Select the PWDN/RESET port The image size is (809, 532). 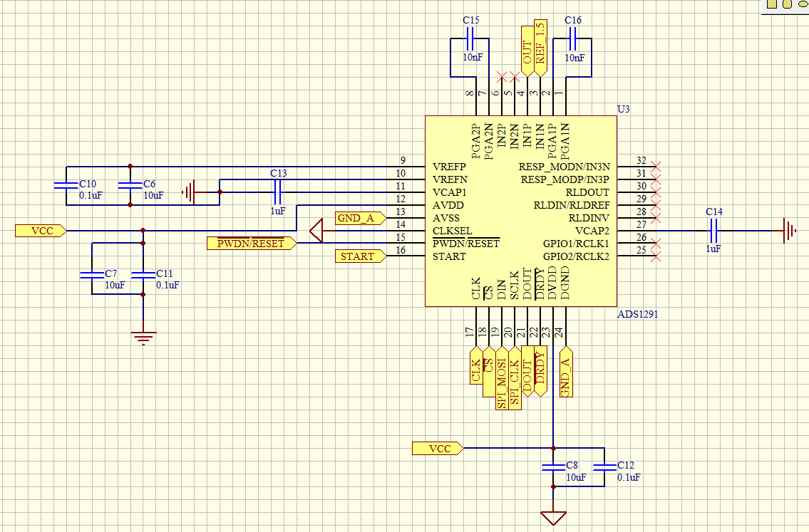(x=252, y=244)
